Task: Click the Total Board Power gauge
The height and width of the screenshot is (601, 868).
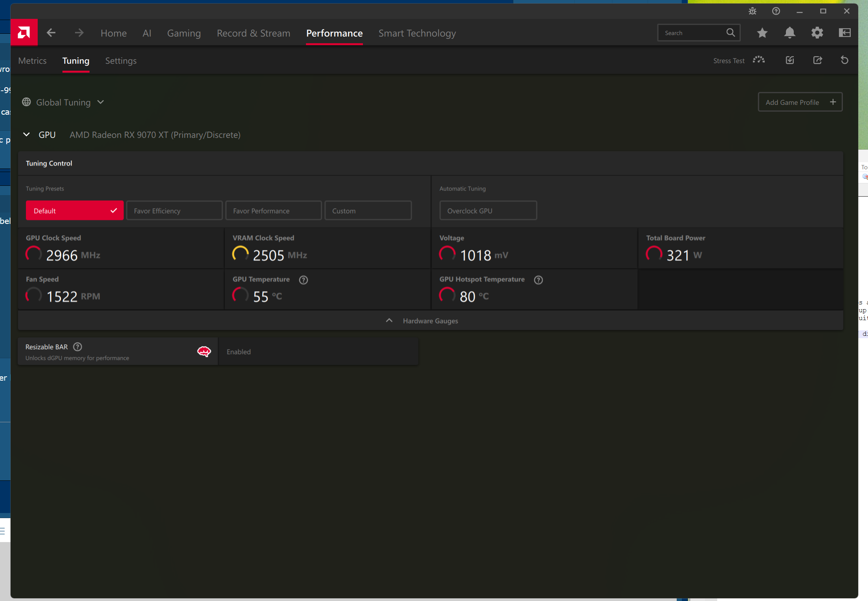Action: click(x=654, y=254)
